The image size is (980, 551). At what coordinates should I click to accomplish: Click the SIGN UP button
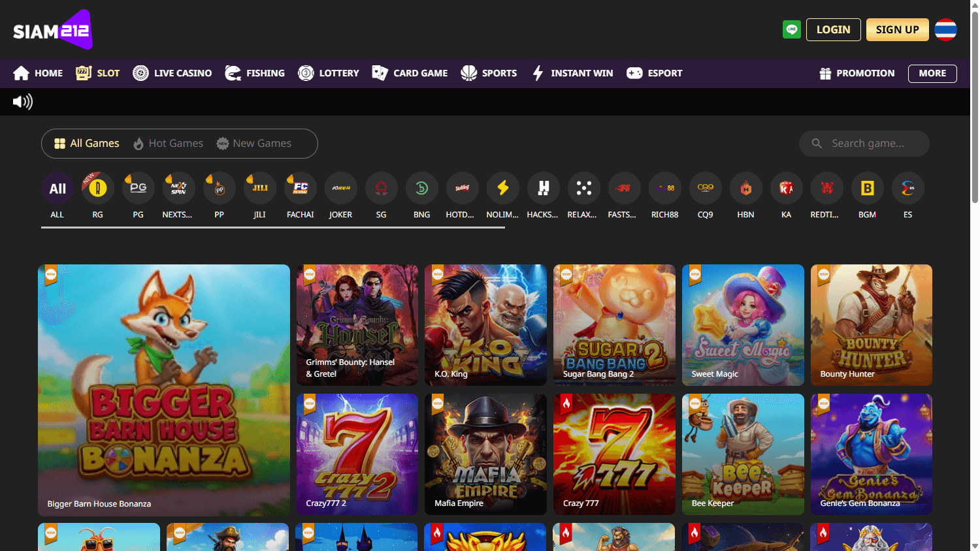[897, 29]
